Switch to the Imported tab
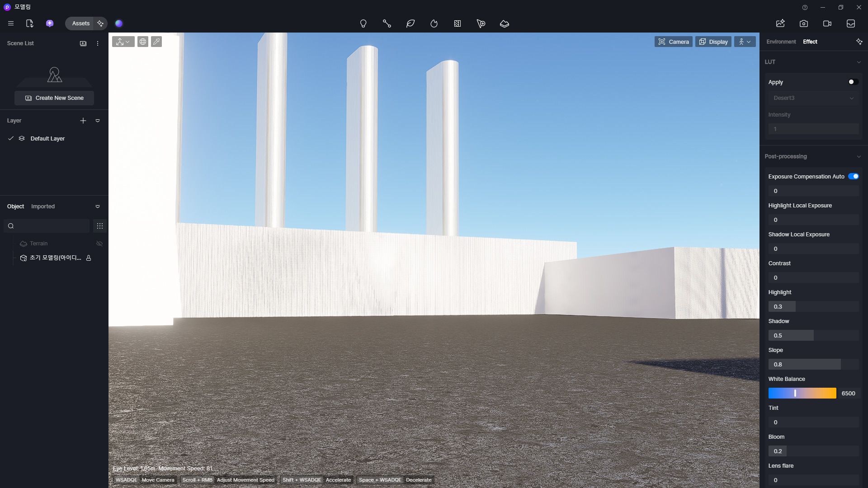Image resolution: width=868 pixels, height=488 pixels. coord(43,206)
